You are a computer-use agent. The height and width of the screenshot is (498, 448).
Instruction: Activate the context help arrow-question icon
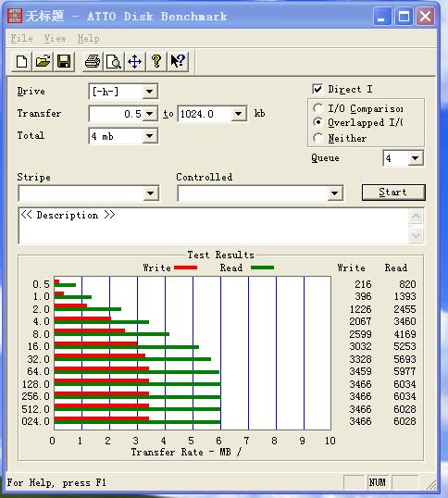tap(178, 61)
